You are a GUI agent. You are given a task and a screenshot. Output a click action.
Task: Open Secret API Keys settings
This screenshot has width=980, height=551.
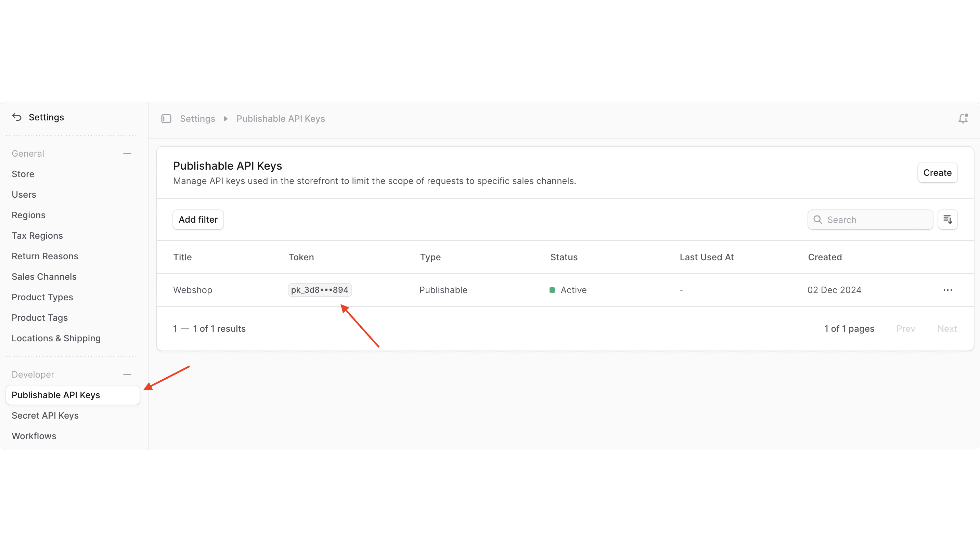(x=45, y=415)
